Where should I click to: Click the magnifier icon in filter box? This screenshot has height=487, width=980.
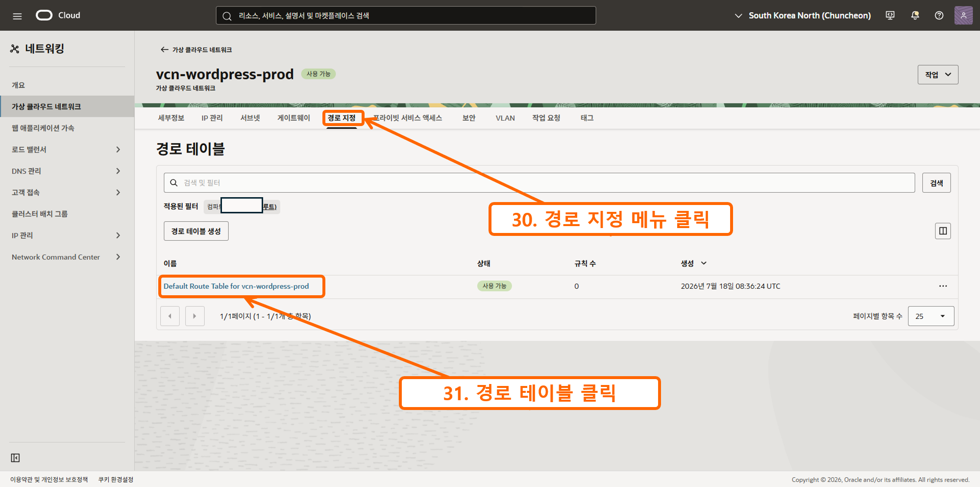click(x=173, y=183)
